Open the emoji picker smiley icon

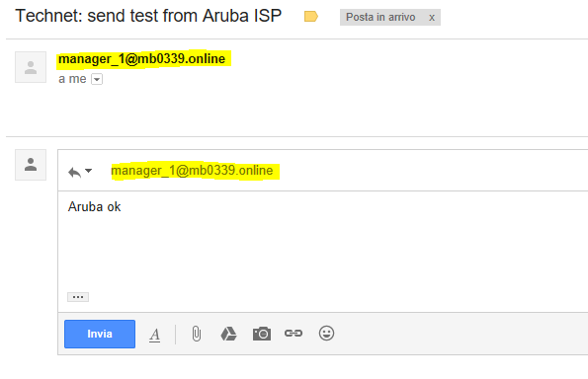[x=326, y=333]
